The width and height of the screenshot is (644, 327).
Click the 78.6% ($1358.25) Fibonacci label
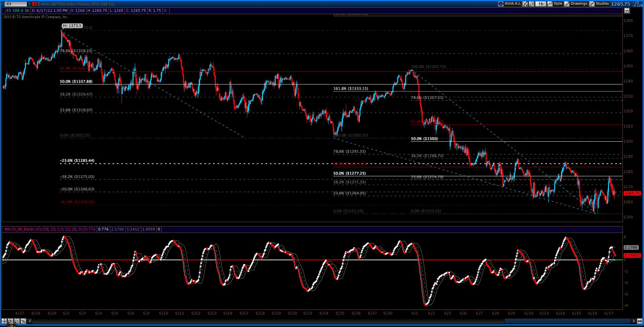click(x=76, y=51)
